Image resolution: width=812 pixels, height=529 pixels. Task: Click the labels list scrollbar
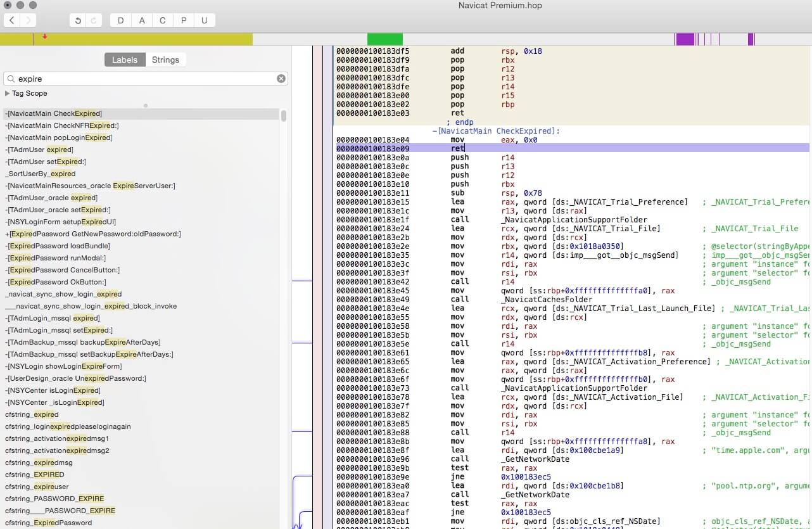pos(284,116)
